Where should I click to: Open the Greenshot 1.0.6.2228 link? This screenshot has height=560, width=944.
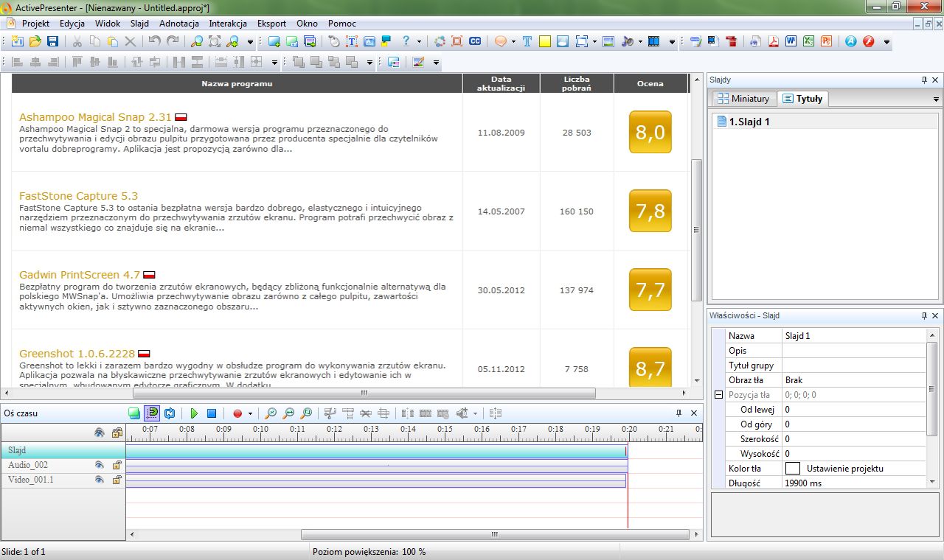pyautogui.click(x=77, y=354)
